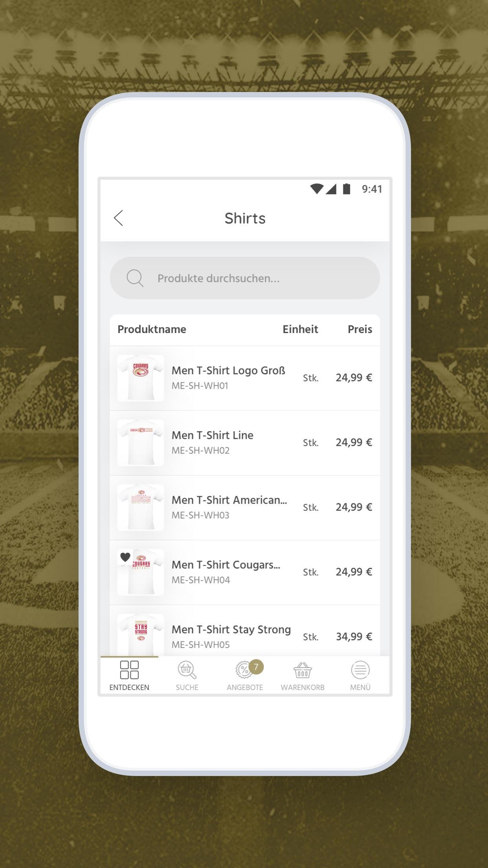Open Men T-Shirt Logo Groß product
Viewport: 488px width, 868px height.
(x=245, y=378)
